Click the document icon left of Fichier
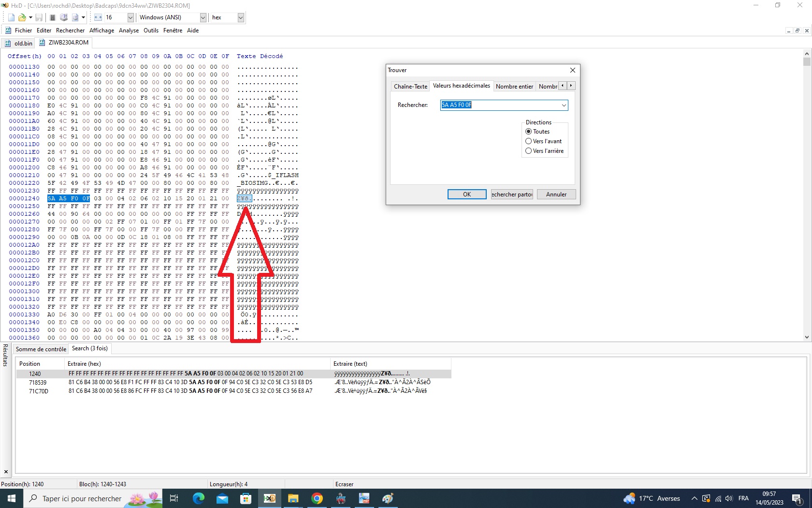 point(8,30)
